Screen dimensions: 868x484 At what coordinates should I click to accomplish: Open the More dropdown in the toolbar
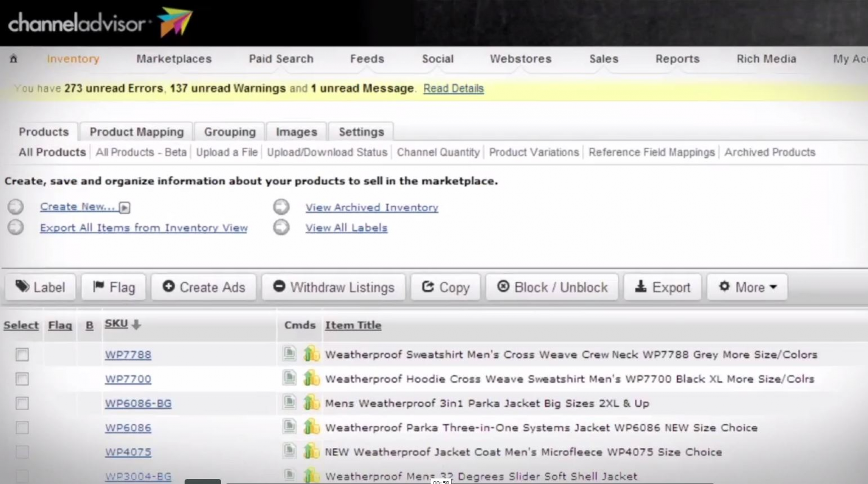[x=747, y=287]
